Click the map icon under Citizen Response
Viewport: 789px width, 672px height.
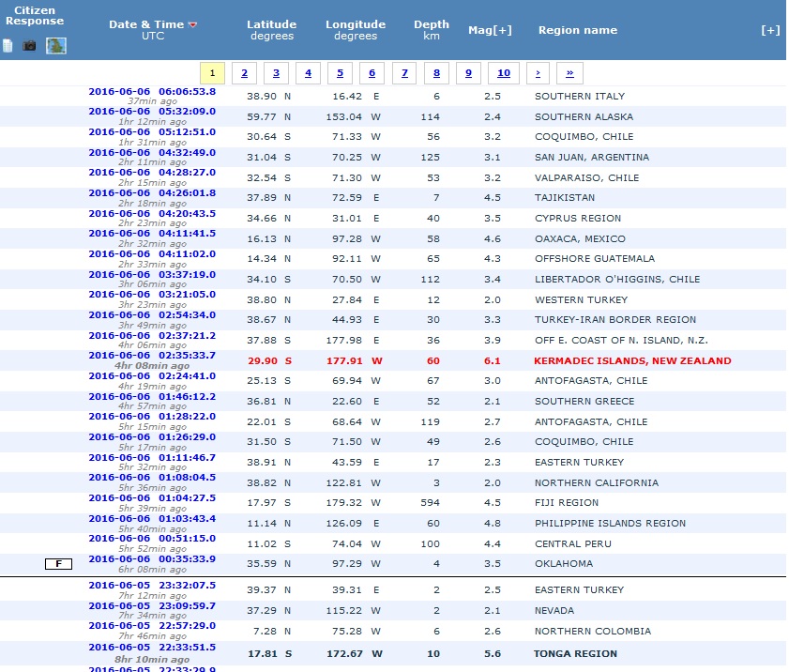(56, 45)
